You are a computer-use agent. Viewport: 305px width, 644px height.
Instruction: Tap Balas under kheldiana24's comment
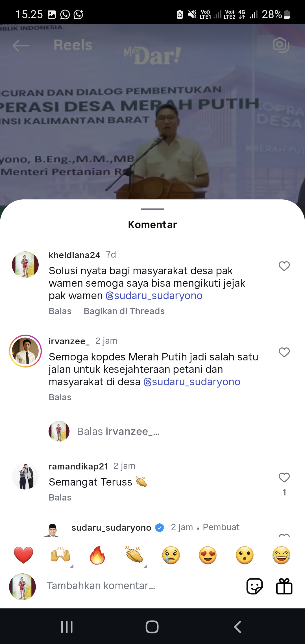(60, 311)
